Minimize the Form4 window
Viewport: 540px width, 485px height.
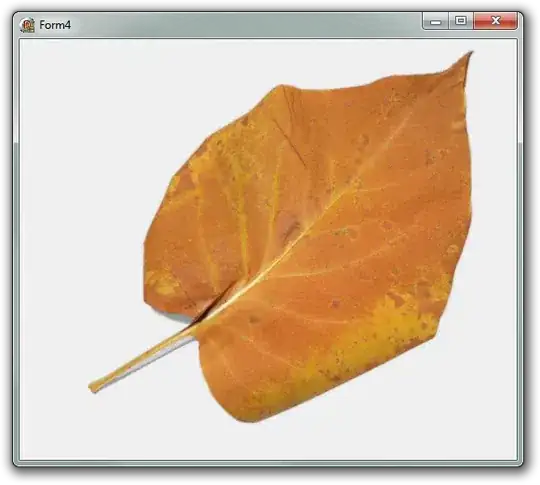pos(436,21)
